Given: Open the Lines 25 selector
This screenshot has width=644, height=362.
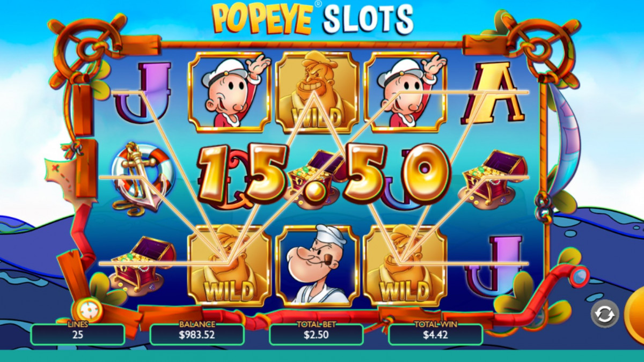Looking at the screenshot, I should click(78, 334).
